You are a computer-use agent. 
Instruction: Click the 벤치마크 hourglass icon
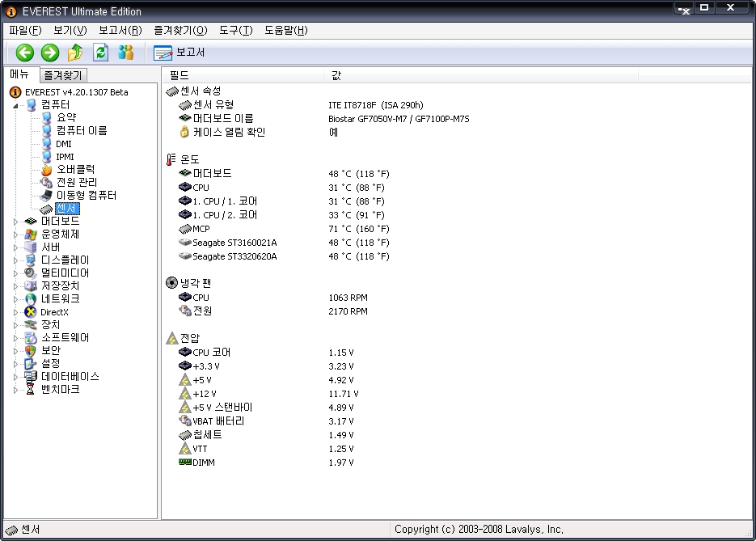coord(31,390)
